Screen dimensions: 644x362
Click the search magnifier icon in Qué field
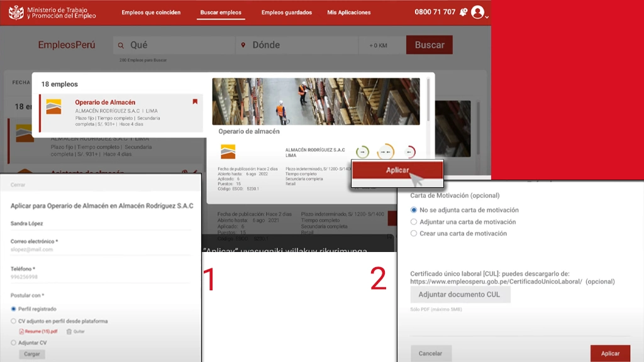point(121,45)
